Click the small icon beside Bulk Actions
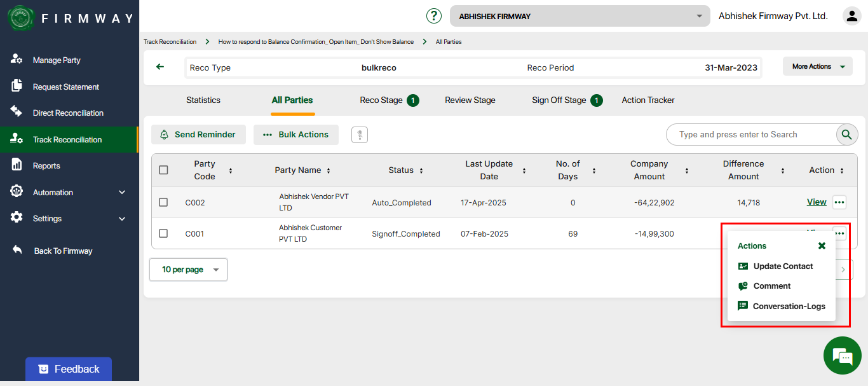 (x=360, y=135)
